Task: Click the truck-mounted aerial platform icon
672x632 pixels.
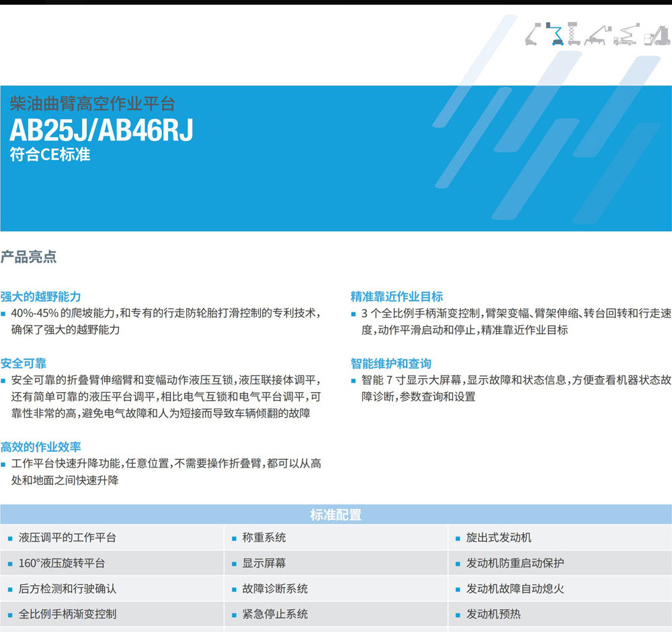Action: click(626, 34)
